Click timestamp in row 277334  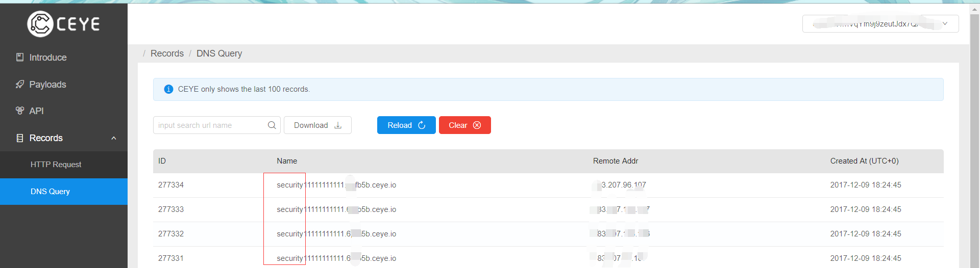click(866, 185)
